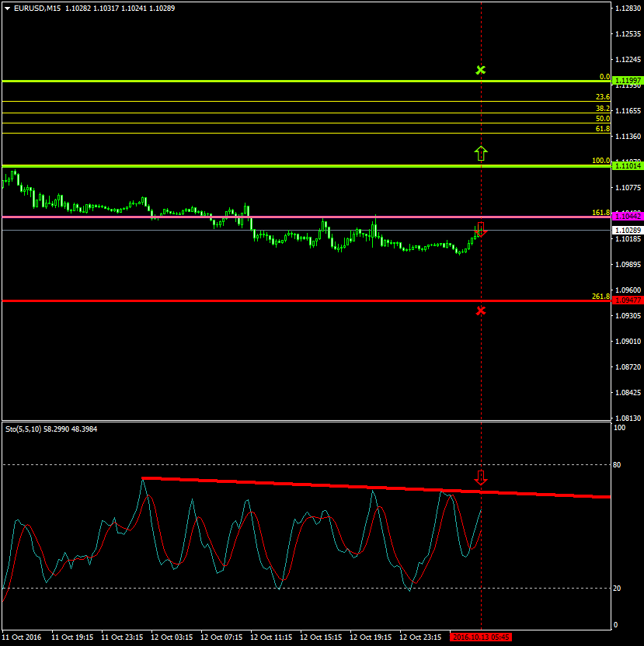Click the Fibonacci 50.0 level label
The height and width of the screenshot is (646, 644).
[602, 119]
